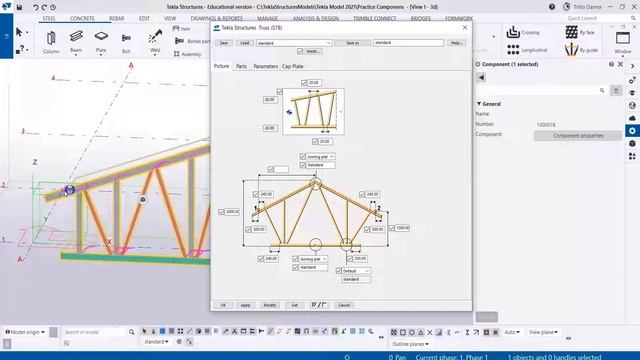640x360 pixels.
Task: Select the Beam tool icon
Action: pyautogui.click(x=76, y=37)
